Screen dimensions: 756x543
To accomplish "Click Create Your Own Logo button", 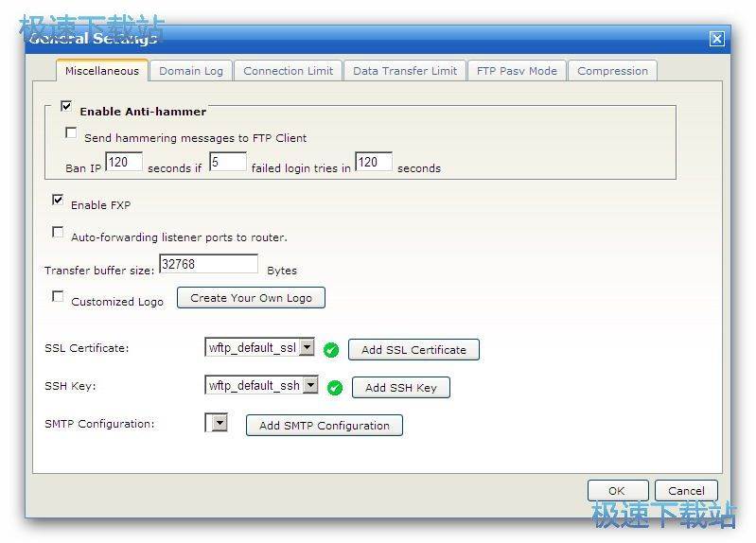I will coord(251,298).
